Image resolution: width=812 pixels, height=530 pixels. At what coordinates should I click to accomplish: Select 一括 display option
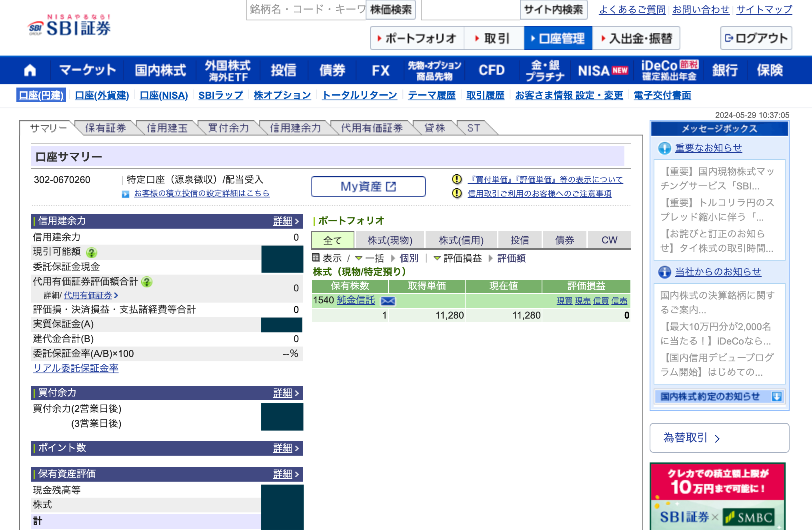pos(374,258)
